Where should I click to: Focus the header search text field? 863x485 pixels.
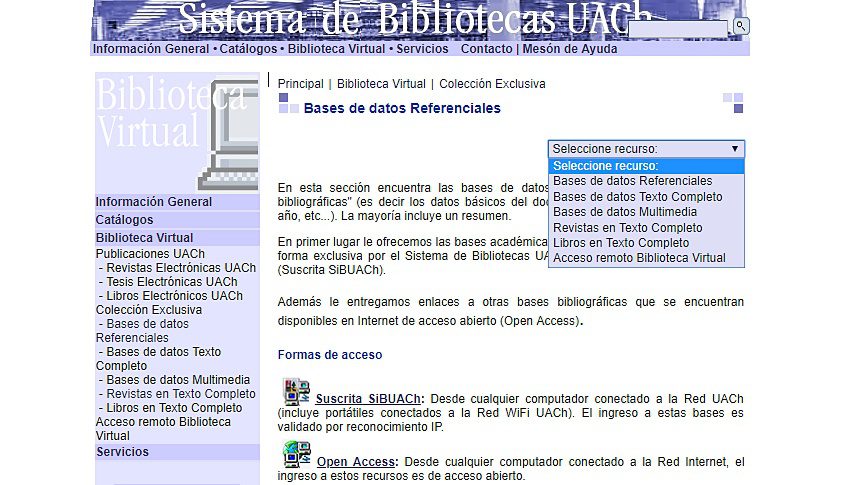click(678, 29)
